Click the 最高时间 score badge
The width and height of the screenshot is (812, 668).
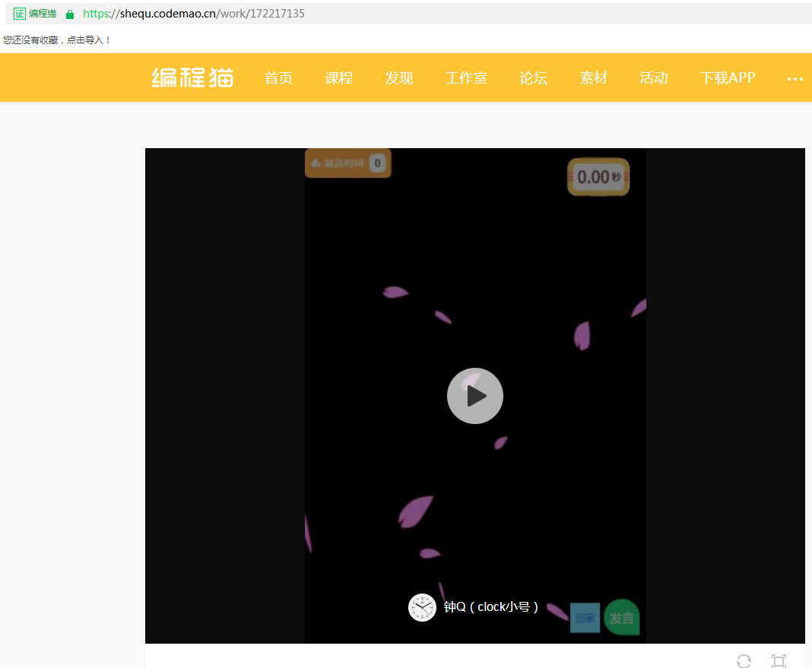click(348, 163)
